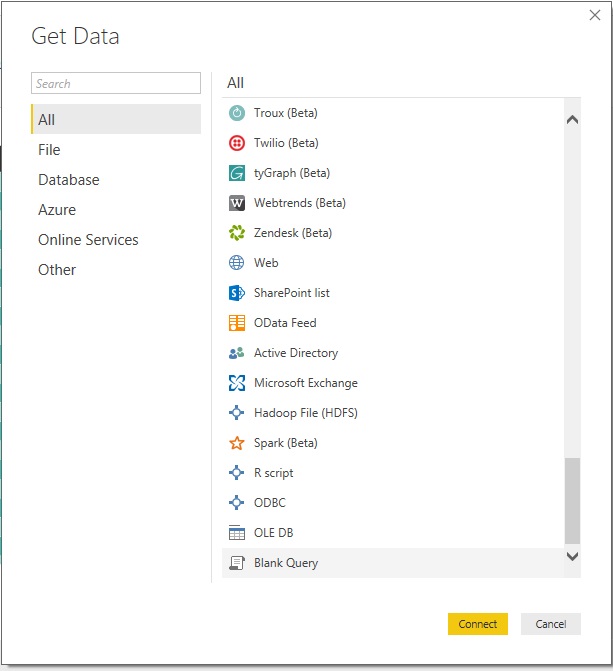This screenshot has width=613, height=671.
Task: Click the yellow Connect button
Action: pos(478,624)
